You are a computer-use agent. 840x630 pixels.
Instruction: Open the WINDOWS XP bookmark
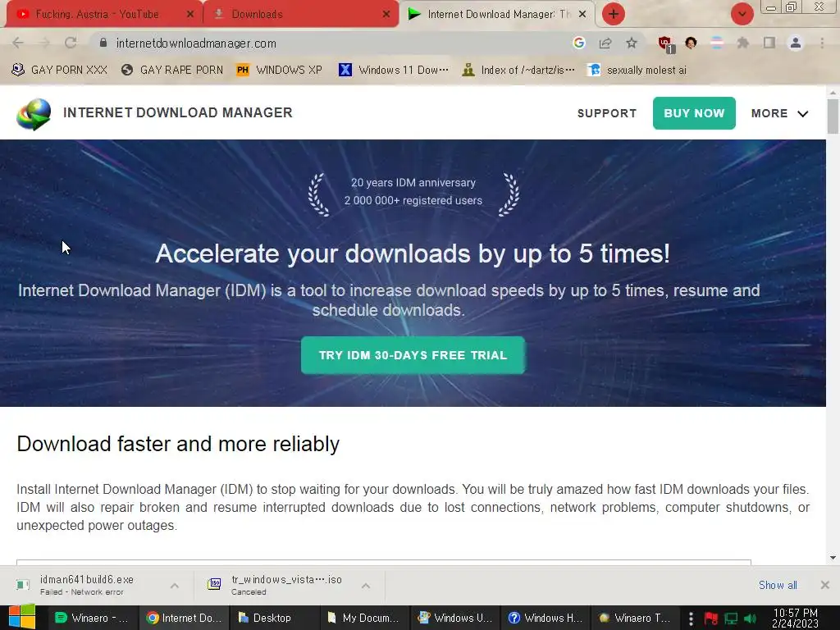(280, 71)
